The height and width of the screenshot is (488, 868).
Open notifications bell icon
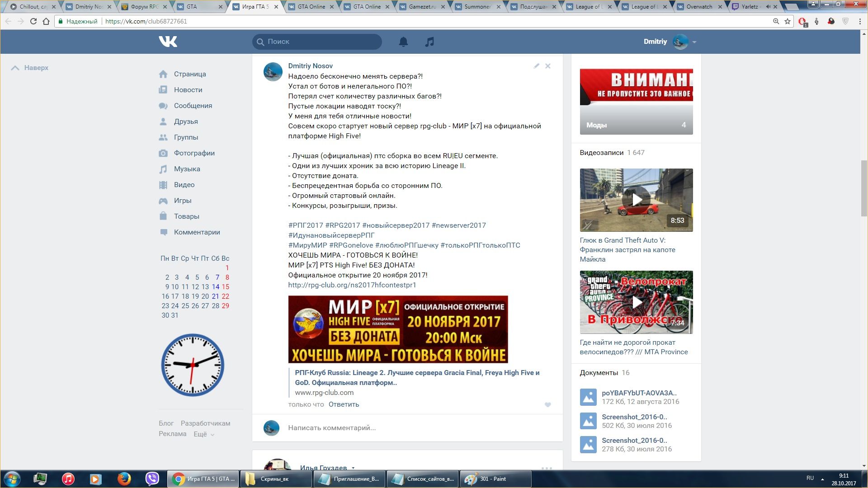(403, 42)
